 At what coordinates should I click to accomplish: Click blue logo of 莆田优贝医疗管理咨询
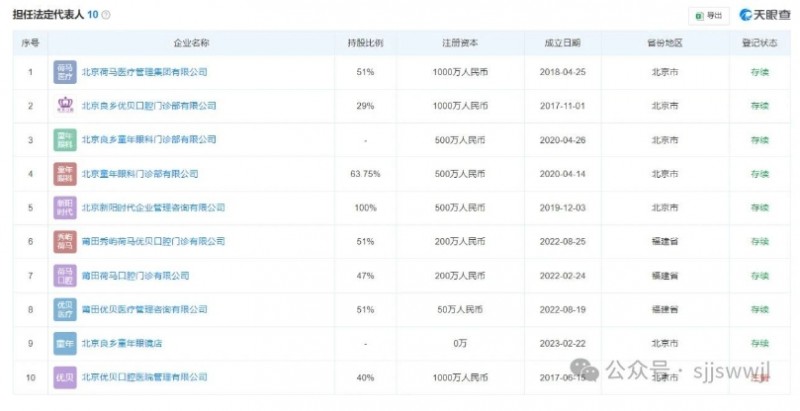click(x=65, y=309)
